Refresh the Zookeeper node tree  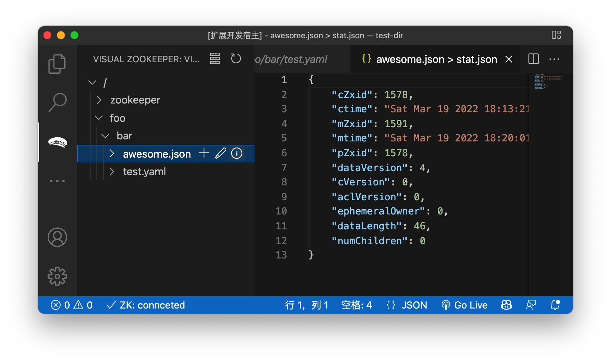point(236,59)
